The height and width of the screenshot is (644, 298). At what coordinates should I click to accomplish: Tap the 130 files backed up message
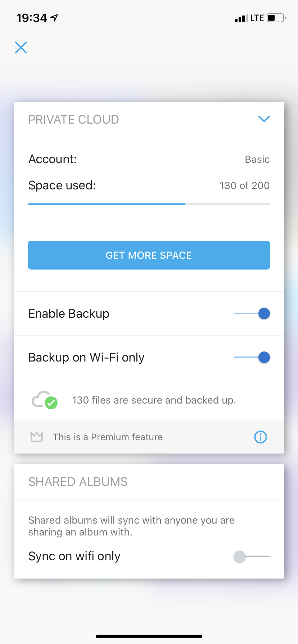point(154,400)
